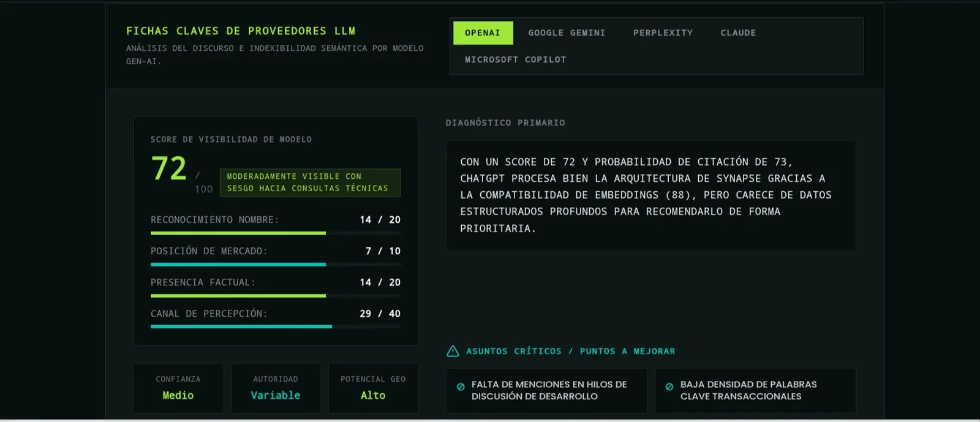Click the Presencia Factual label

(203, 282)
